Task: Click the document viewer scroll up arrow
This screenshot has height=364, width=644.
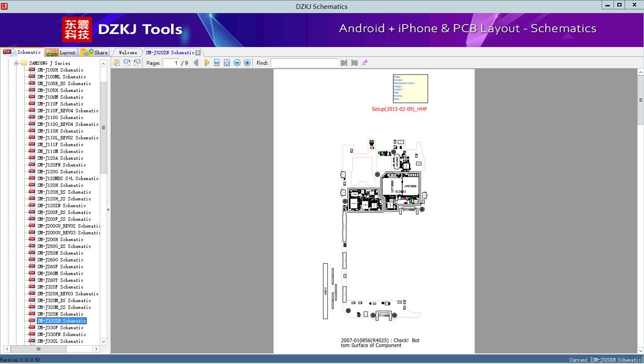Action: tap(640, 72)
